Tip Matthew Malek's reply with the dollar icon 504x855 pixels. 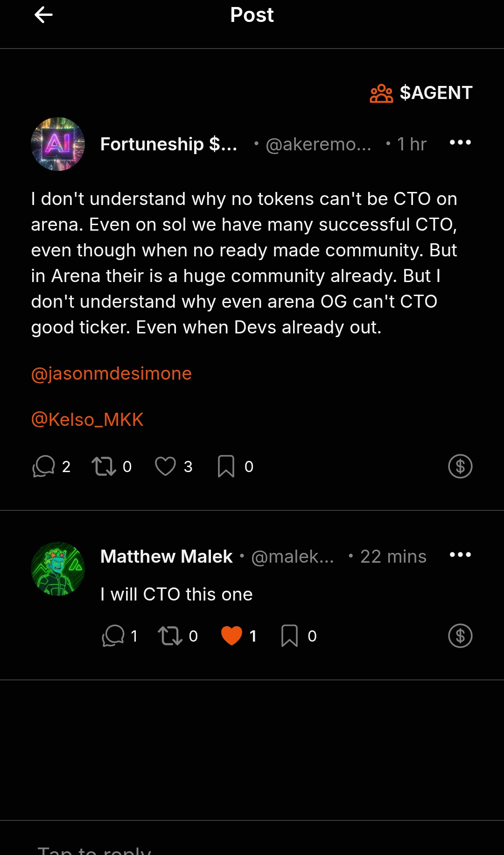(x=460, y=636)
